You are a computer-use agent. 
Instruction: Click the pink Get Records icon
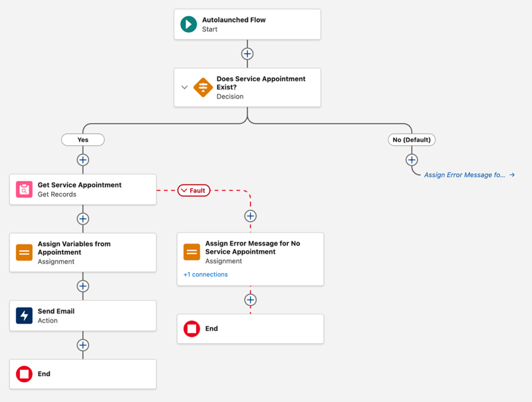[x=24, y=190]
